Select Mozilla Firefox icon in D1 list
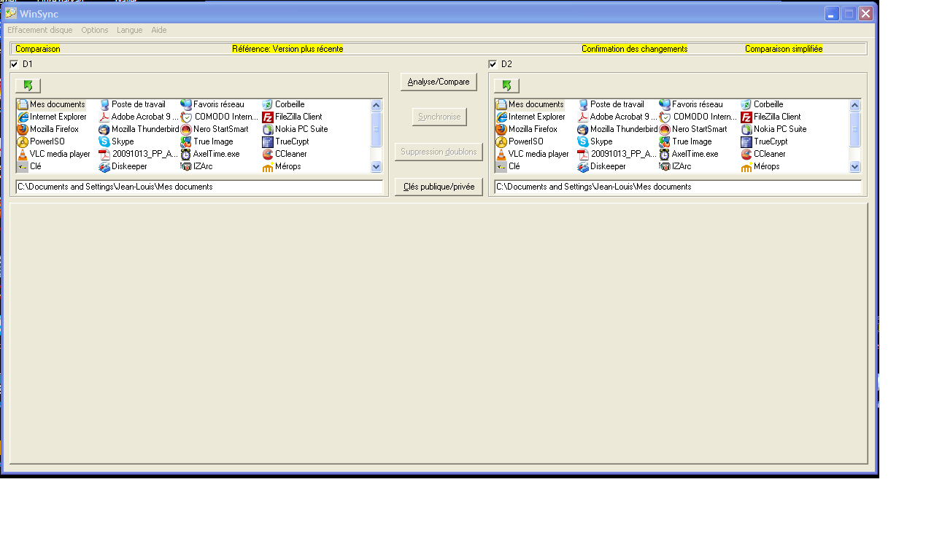 tap(23, 129)
